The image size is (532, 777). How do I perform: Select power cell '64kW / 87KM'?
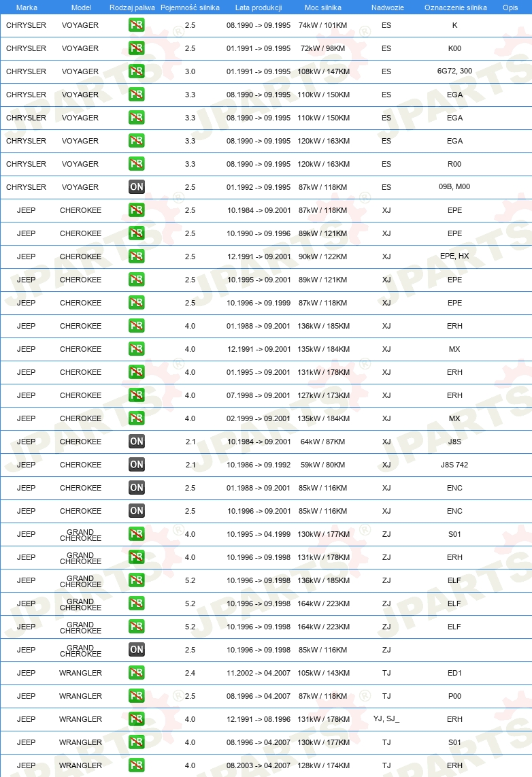click(x=323, y=442)
